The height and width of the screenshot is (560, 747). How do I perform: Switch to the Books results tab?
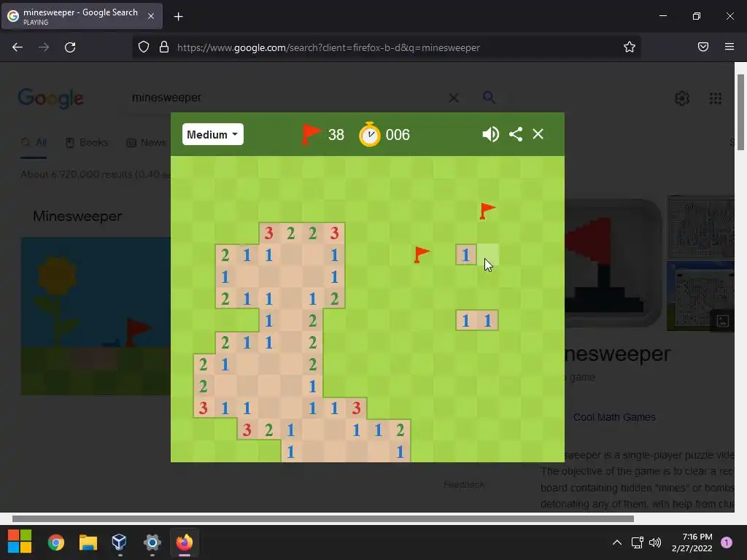tap(87, 142)
